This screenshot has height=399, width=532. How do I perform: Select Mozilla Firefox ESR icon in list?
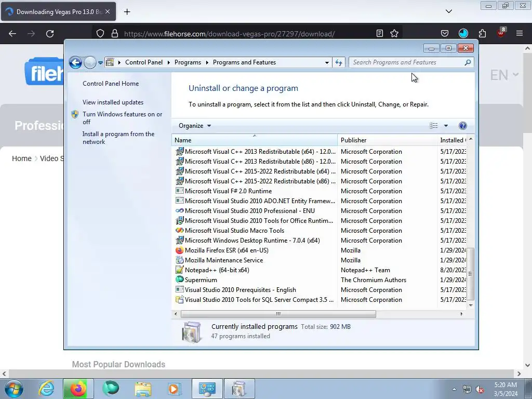pyautogui.click(x=179, y=250)
